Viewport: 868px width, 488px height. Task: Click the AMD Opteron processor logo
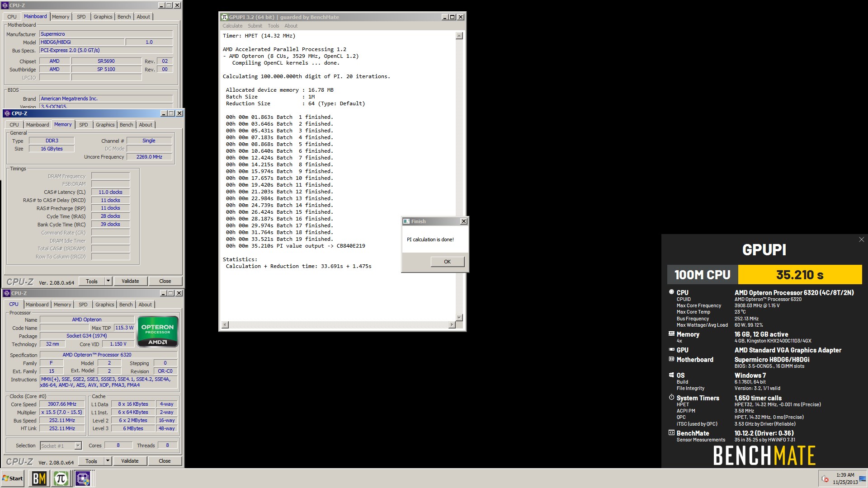point(157,332)
